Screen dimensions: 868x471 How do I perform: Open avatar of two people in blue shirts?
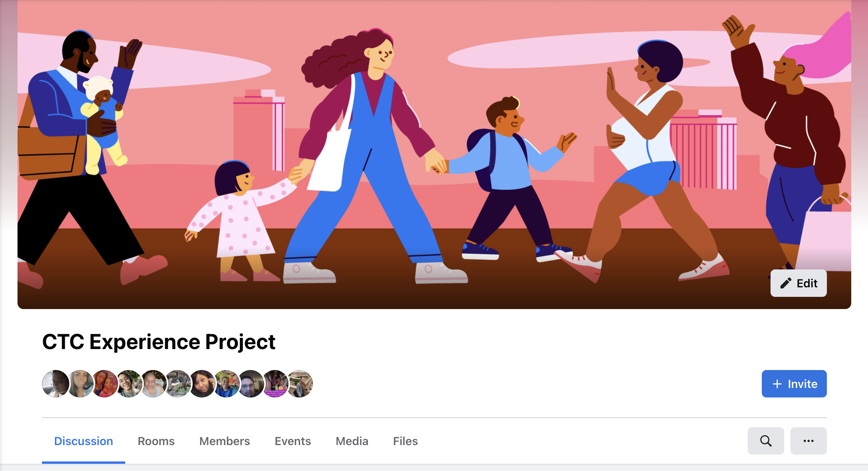click(227, 384)
